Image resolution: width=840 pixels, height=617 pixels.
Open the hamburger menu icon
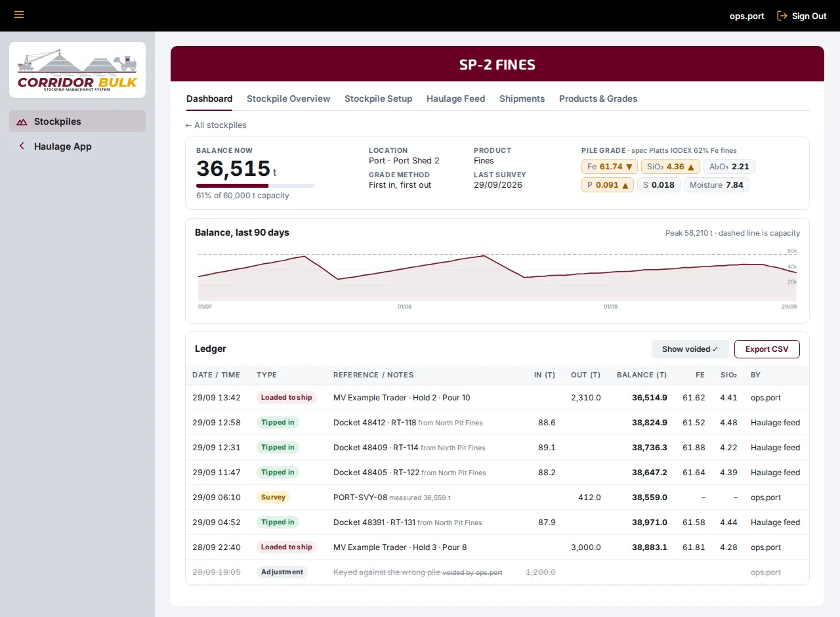click(x=19, y=14)
